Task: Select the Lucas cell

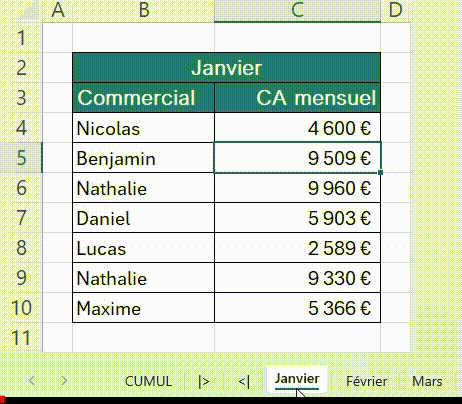Action: pos(143,248)
